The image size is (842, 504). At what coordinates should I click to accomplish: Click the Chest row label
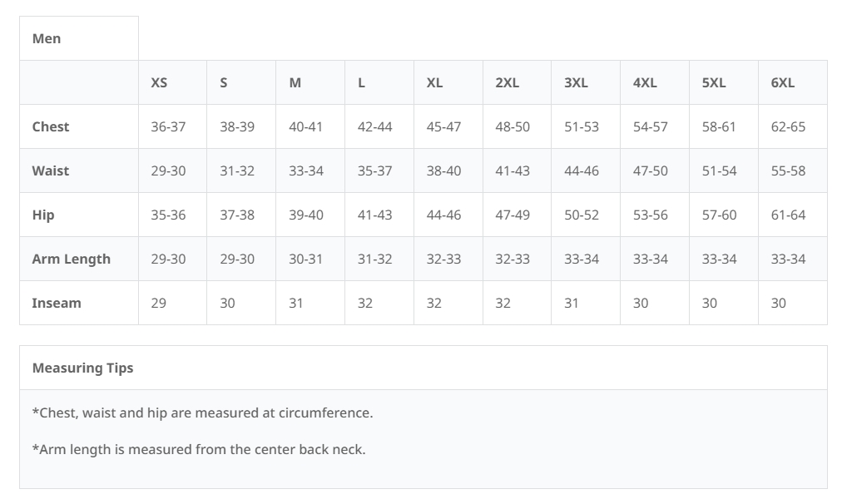51,126
